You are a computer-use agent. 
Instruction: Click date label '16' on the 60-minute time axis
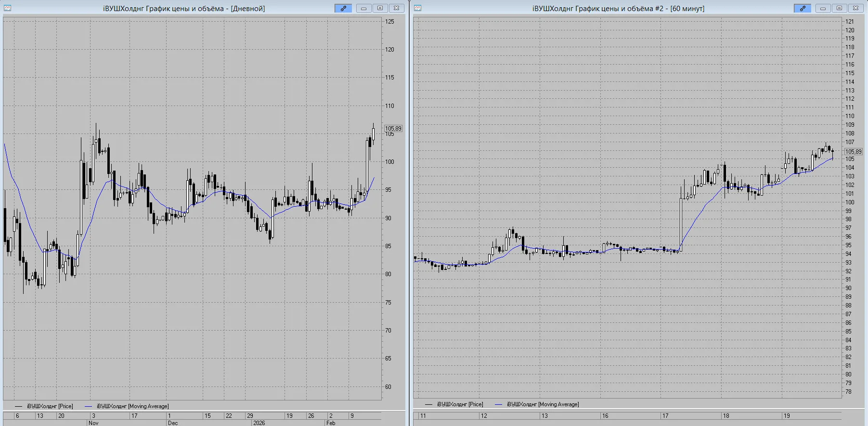point(605,415)
